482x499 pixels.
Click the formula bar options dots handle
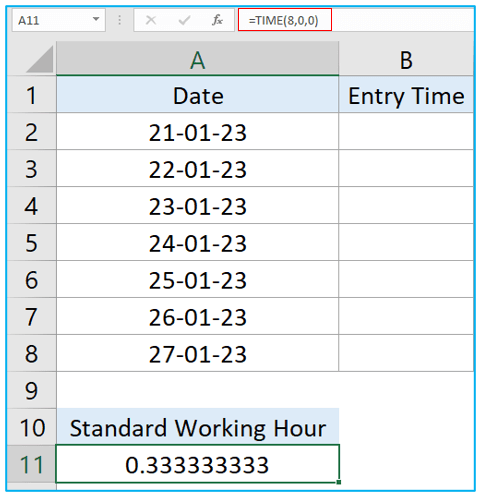(x=119, y=20)
